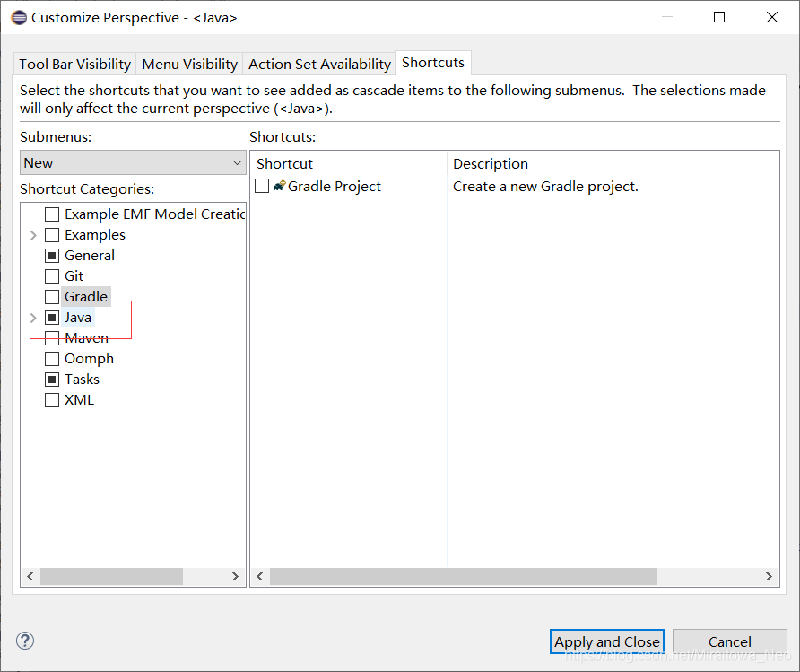
Task: Switch to the Menu Visibility tab
Action: pyautogui.click(x=189, y=65)
